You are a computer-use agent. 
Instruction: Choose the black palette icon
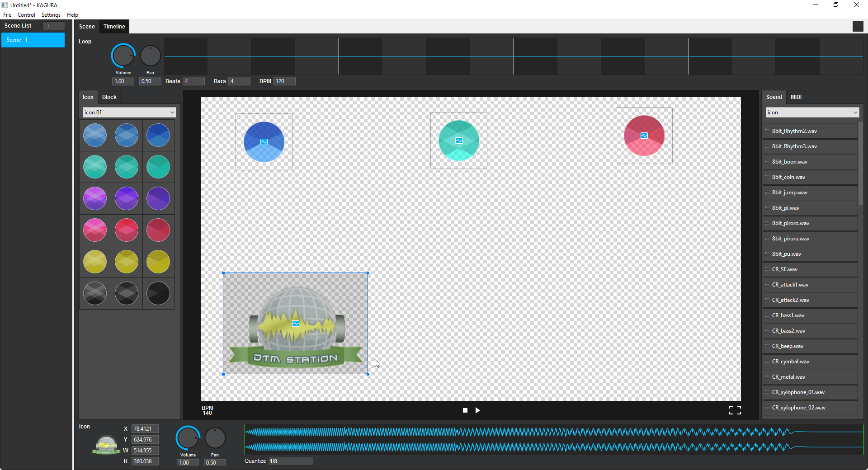click(158, 293)
